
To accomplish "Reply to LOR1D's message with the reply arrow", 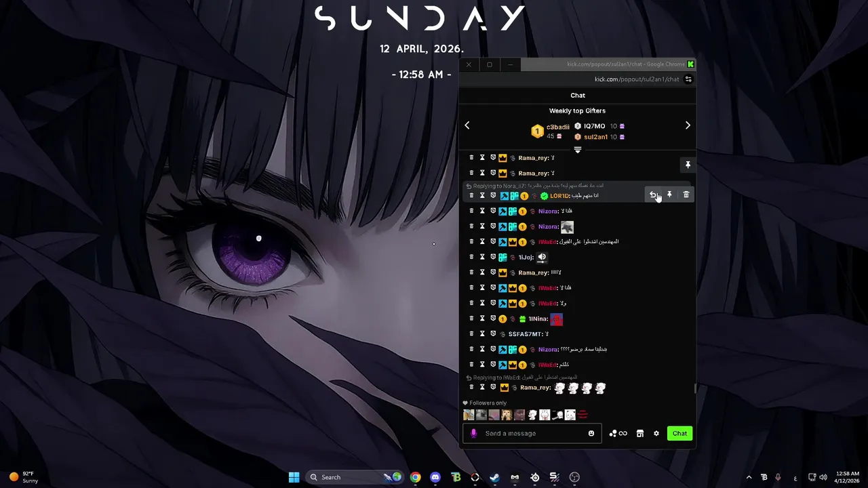I will pos(653,195).
